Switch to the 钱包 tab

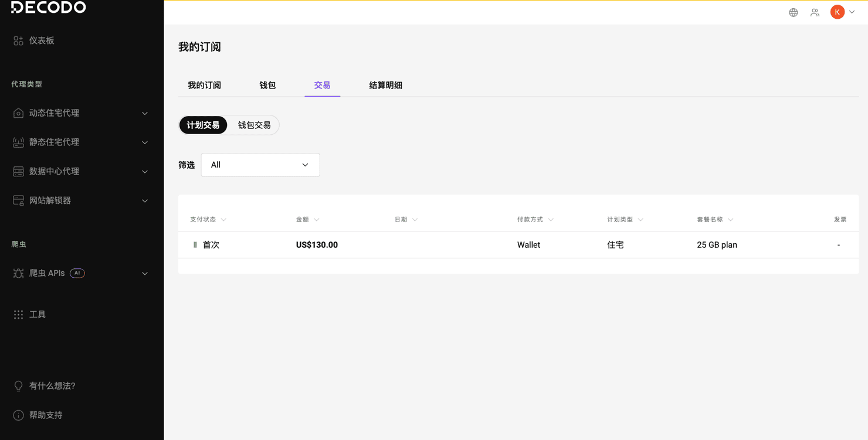click(x=267, y=85)
